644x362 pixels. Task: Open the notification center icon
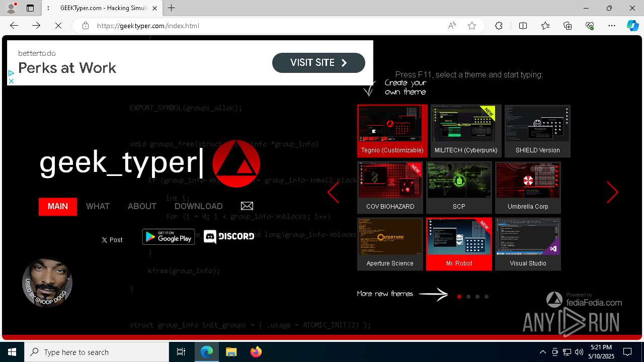tap(627, 352)
